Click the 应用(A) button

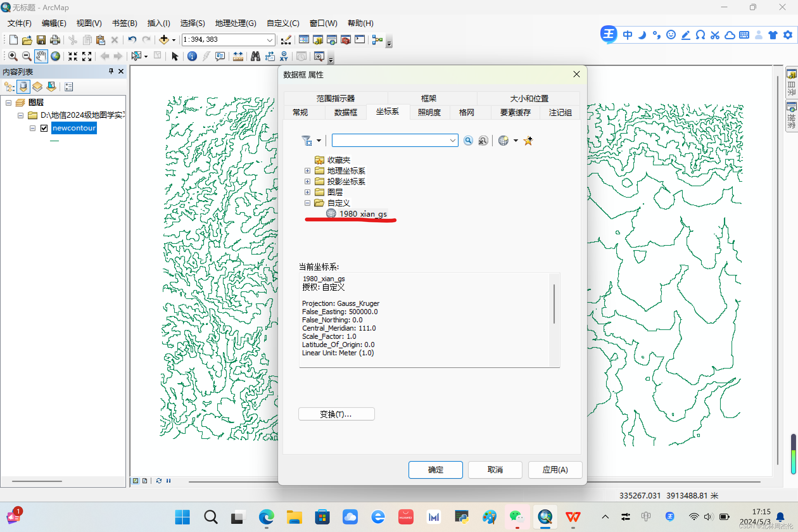pyautogui.click(x=555, y=470)
